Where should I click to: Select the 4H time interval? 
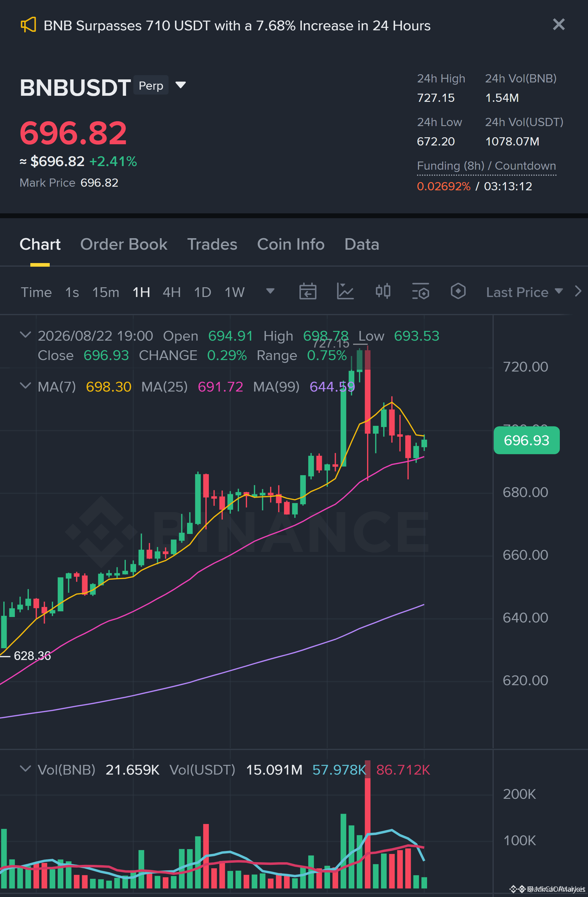point(172,292)
